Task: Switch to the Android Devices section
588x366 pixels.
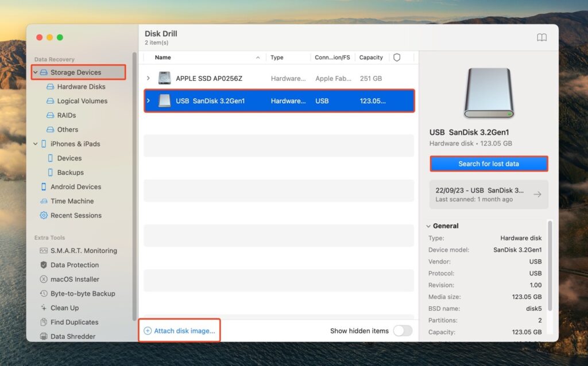Action: pos(77,186)
